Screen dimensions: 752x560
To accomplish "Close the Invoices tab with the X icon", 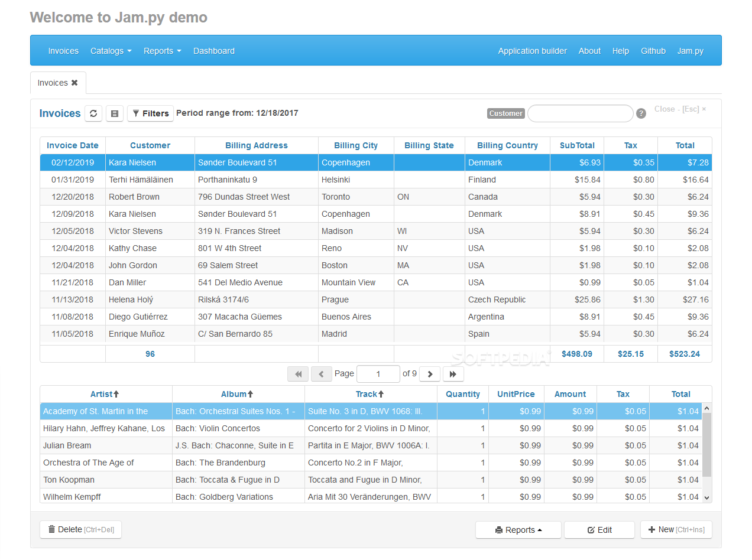I will point(74,83).
